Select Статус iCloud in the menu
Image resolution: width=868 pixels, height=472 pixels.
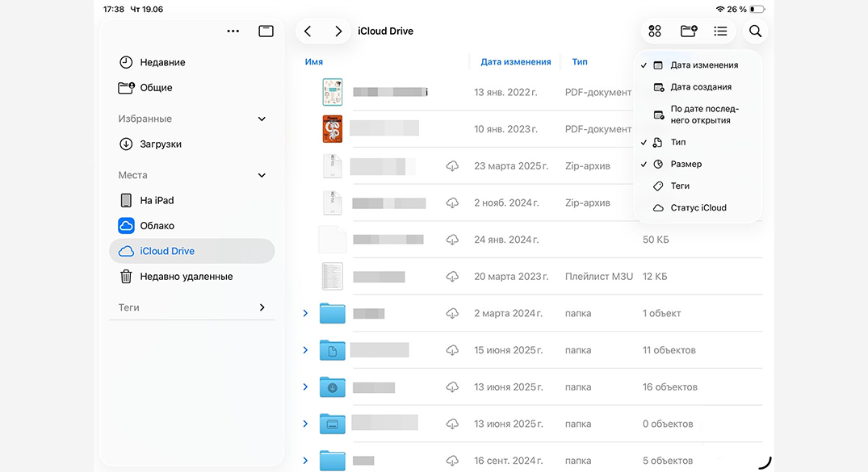coord(698,207)
